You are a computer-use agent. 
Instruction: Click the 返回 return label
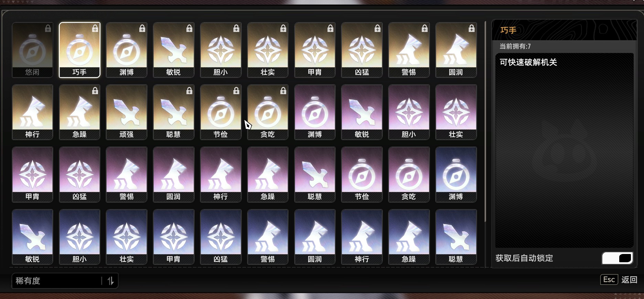pos(629,280)
